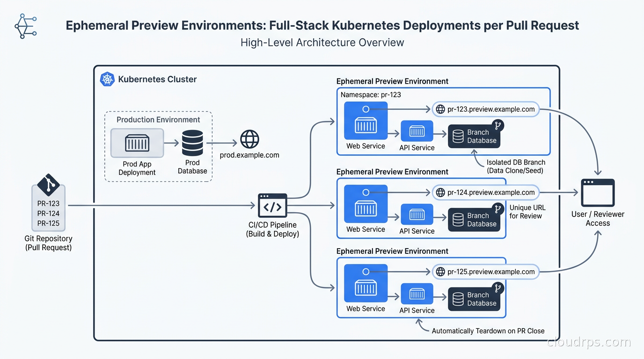This screenshot has width=644, height=359.
Task: Click the Ephemeral Preview Environment heading above pr-123
Action: coord(392,81)
